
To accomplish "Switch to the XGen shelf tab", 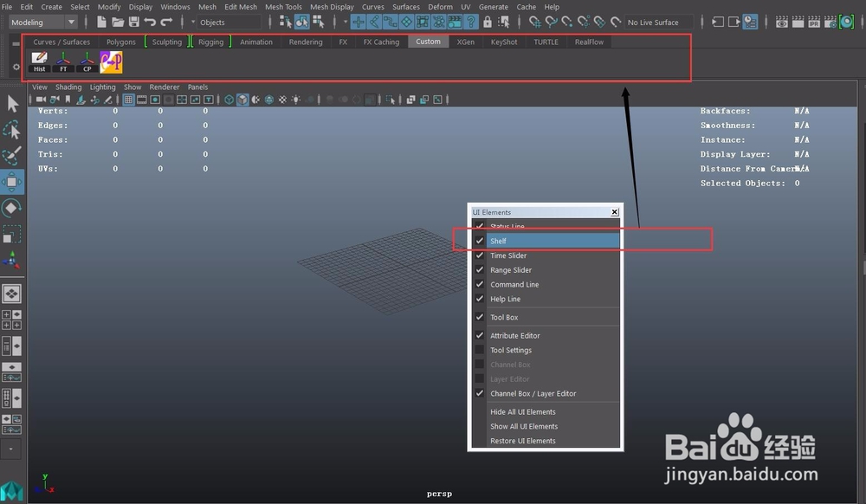I will (466, 42).
